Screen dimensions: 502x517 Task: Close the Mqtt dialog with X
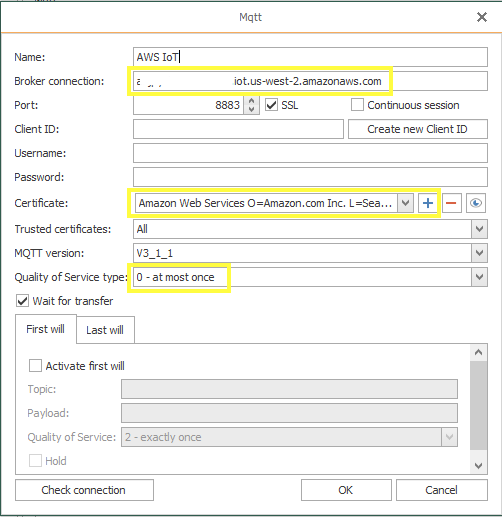pos(482,17)
